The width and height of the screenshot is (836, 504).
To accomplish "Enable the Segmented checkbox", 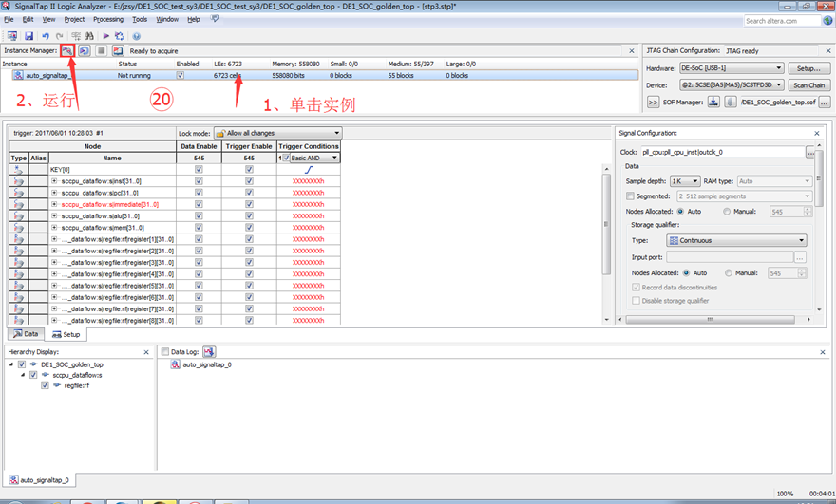I will pos(630,196).
